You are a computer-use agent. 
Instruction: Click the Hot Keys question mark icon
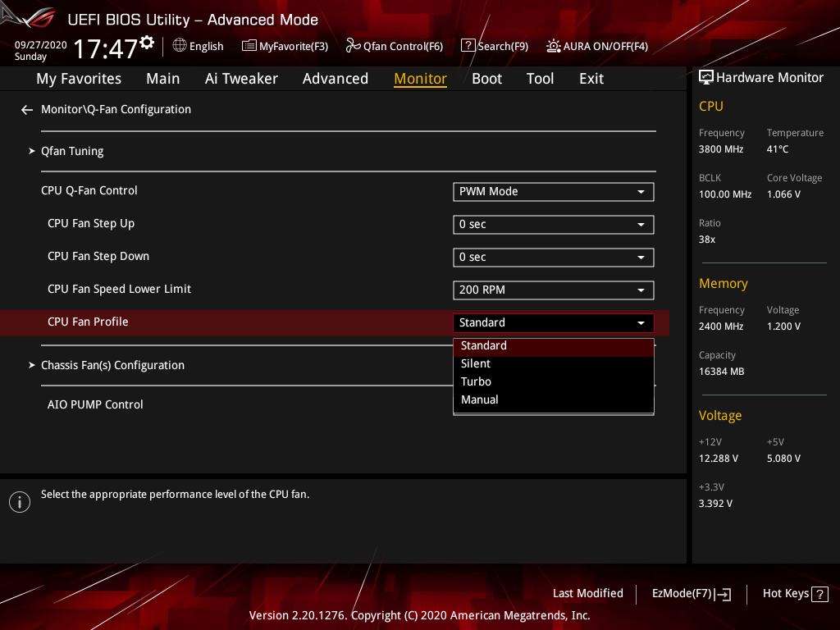(819, 594)
